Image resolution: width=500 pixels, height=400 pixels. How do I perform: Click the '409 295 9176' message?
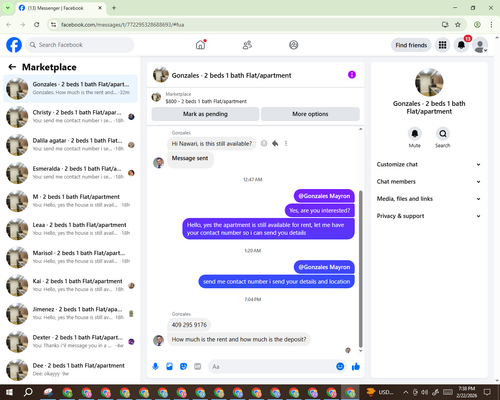[189, 325]
